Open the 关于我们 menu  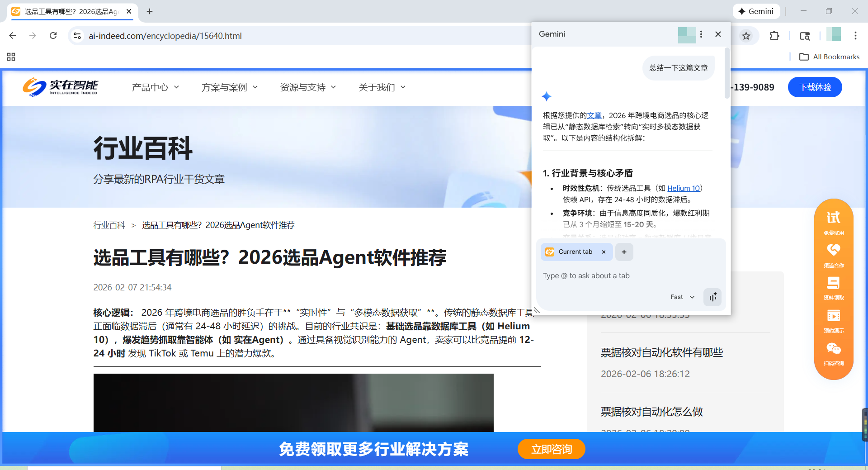[x=382, y=87]
